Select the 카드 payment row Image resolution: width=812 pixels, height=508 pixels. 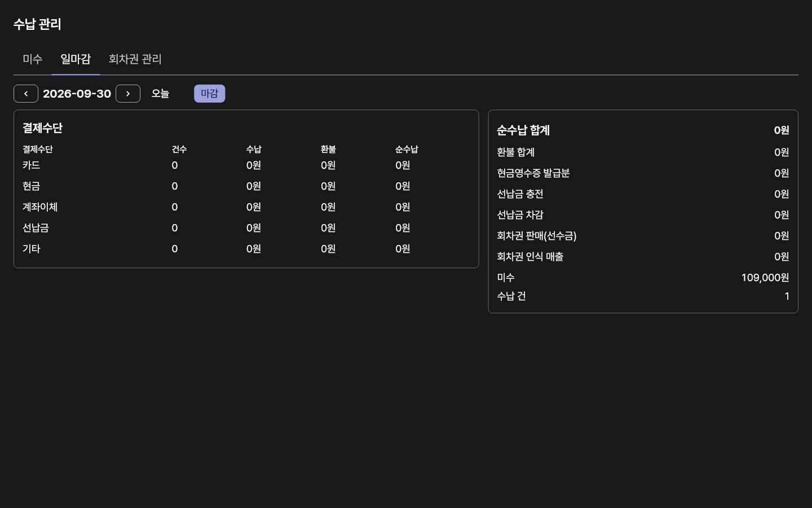246,165
